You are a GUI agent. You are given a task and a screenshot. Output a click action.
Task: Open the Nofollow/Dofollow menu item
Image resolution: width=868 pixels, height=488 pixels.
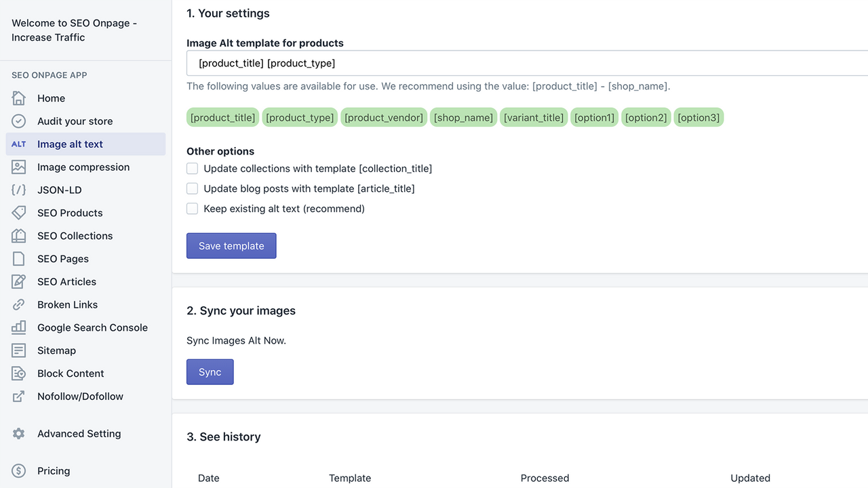(80, 396)
